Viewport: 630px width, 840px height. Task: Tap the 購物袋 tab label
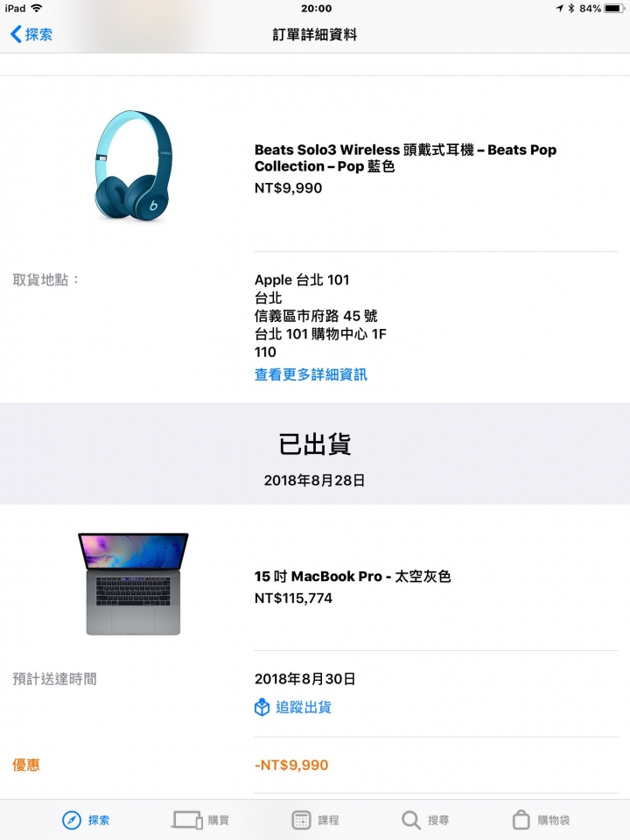pyautogui.click(x=553, y=820)
